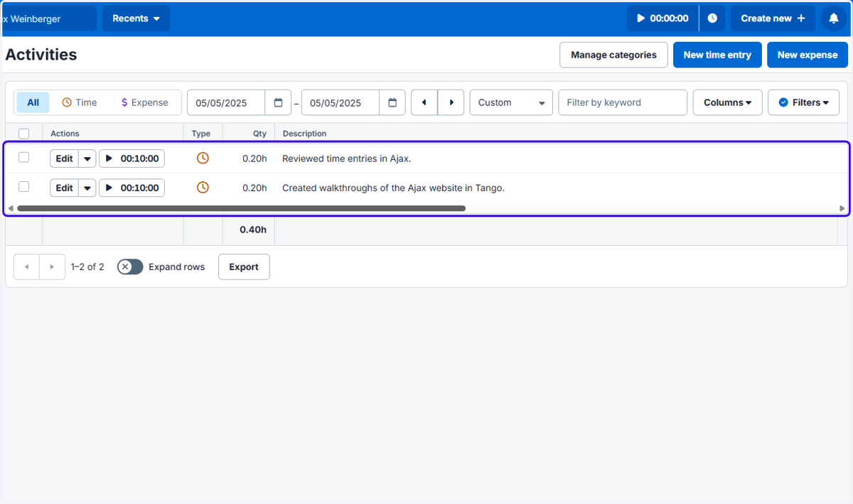Image resolution: width=853 pixels, height=504 pixels.
Task: Open the Filters dropdown
Action: 803,102
